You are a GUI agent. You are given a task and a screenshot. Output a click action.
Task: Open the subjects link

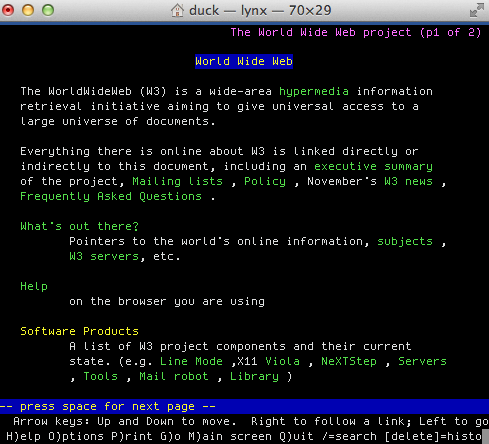[405, 241]
